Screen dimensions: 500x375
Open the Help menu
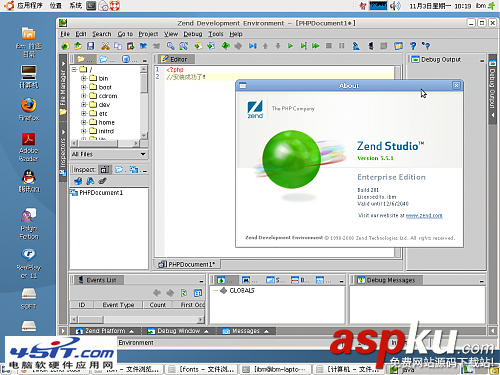click(x=236, y=34)
